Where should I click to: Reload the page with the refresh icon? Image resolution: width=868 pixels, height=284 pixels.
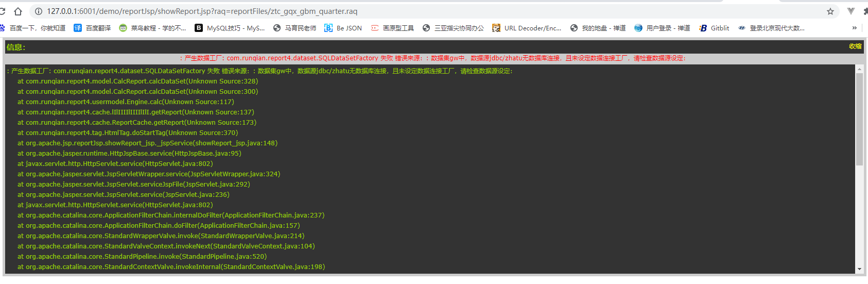point(2,11)
